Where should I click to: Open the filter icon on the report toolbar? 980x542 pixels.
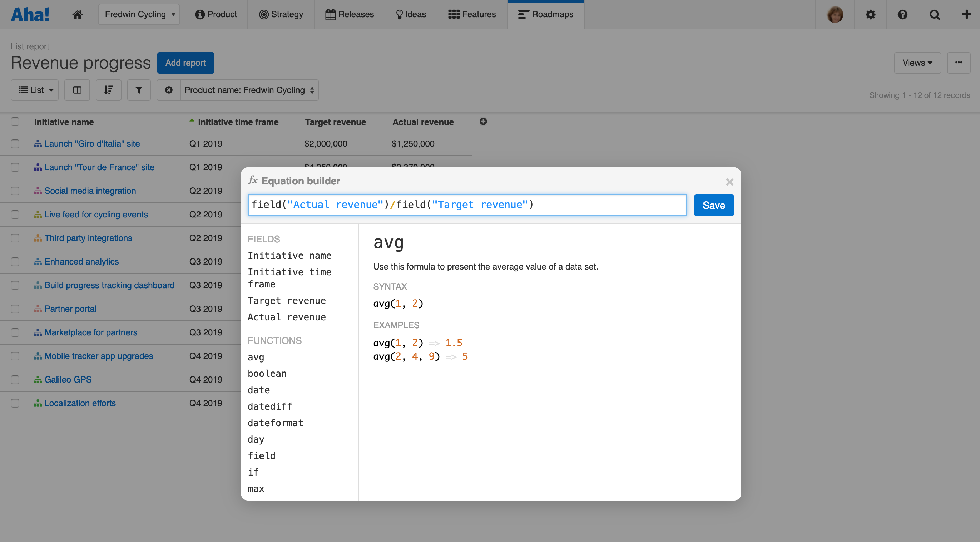[138, 90]
